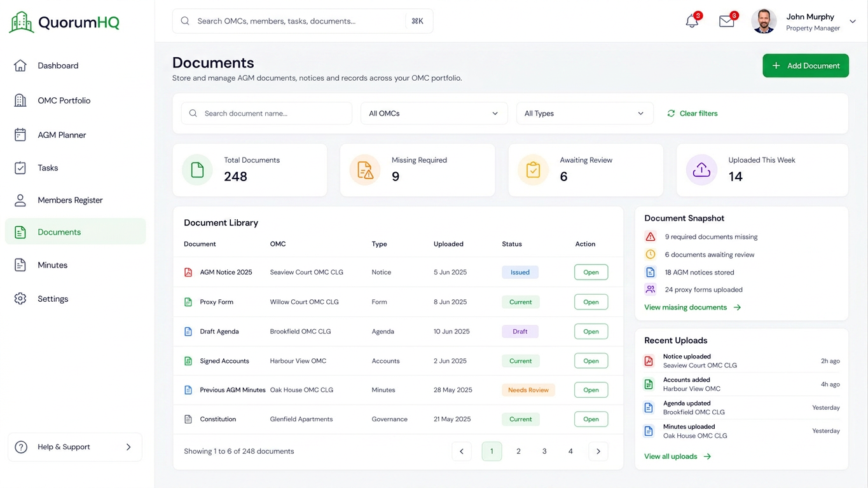Click the Draft status badge
The width and height of the screenshot is (868, 488).
click(x=520, y=331)
